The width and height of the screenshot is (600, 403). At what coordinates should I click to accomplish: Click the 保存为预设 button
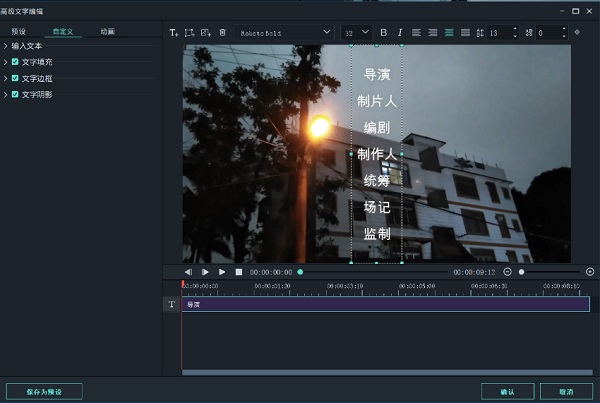(44, 391)
